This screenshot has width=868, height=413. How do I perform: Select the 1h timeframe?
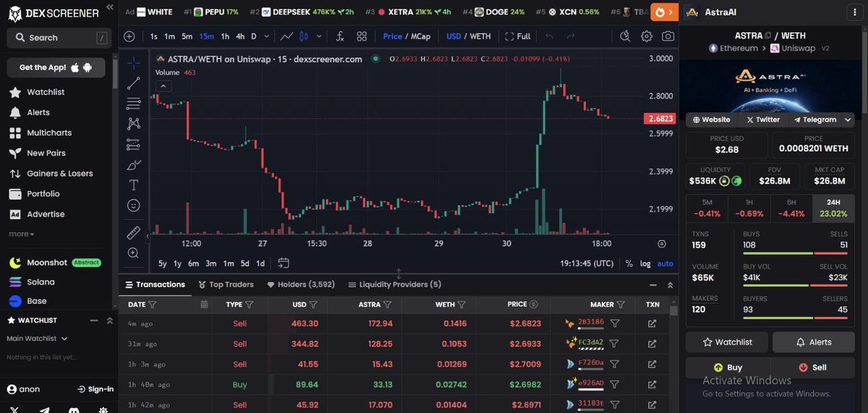click(x=225, y=36)
